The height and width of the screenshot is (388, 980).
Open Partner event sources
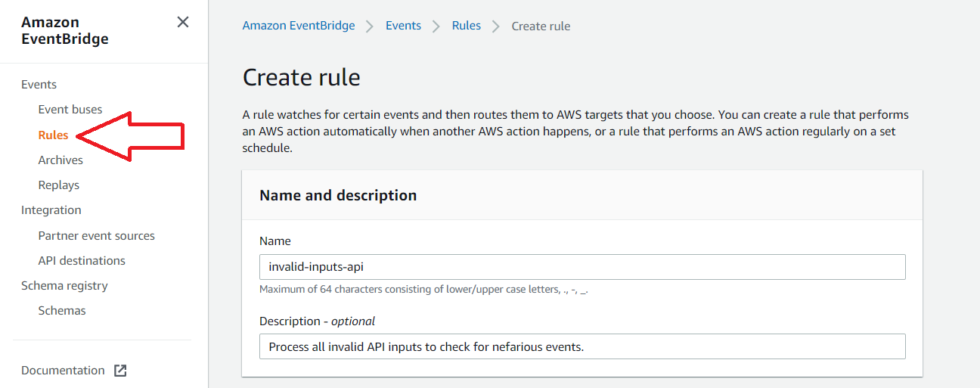(x=97, y=236)
